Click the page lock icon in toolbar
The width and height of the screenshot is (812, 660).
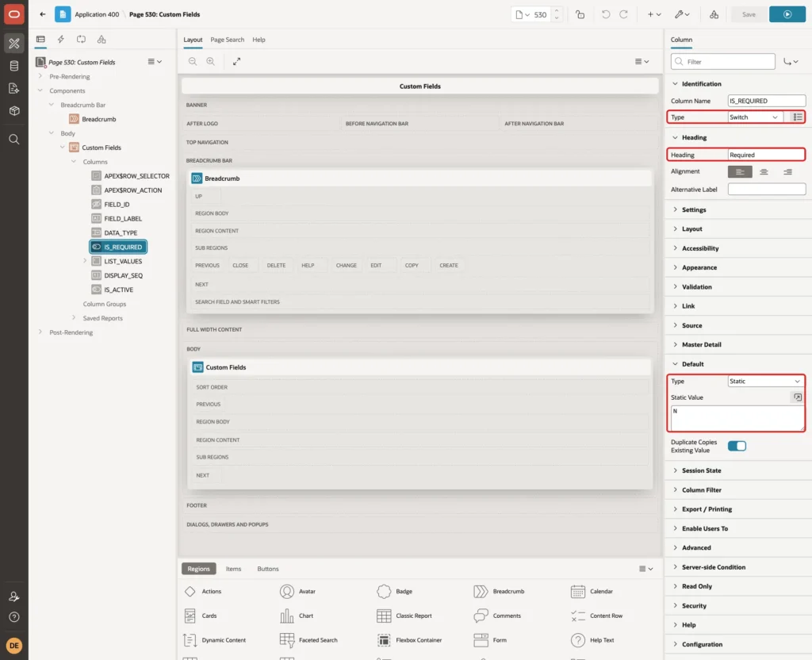[x=580, y=14]
